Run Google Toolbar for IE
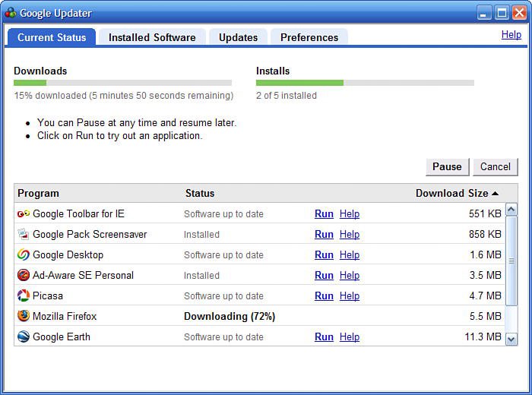The image size is (532, 395). (x=324, y=214)
